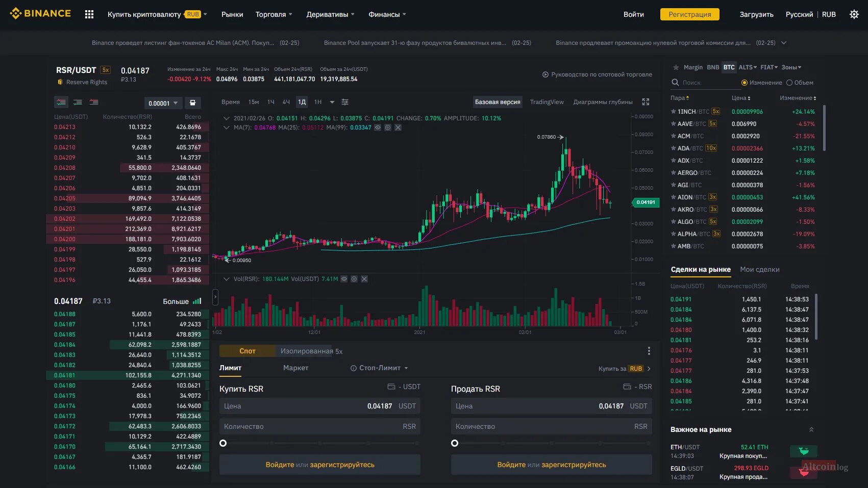Click the search magnifier icon in pairs panel
Image resolution: width=868 pixels, height=488 pixels.
tap(675, 82)
